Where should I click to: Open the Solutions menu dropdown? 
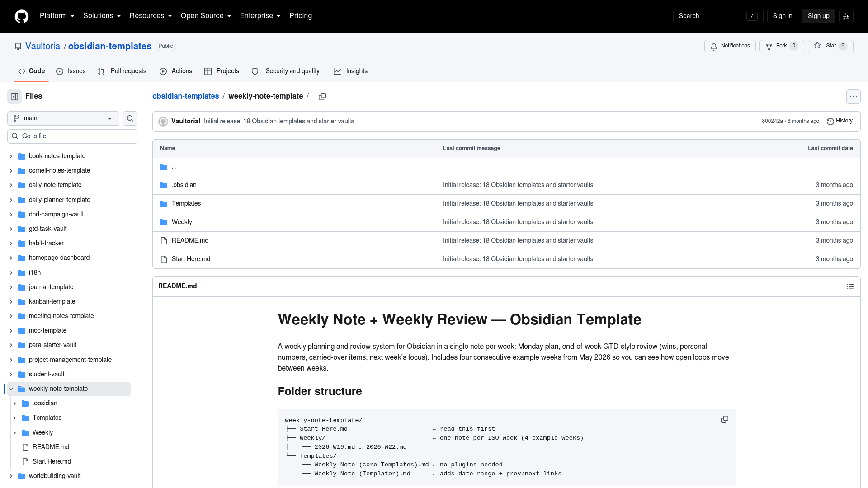102,16
